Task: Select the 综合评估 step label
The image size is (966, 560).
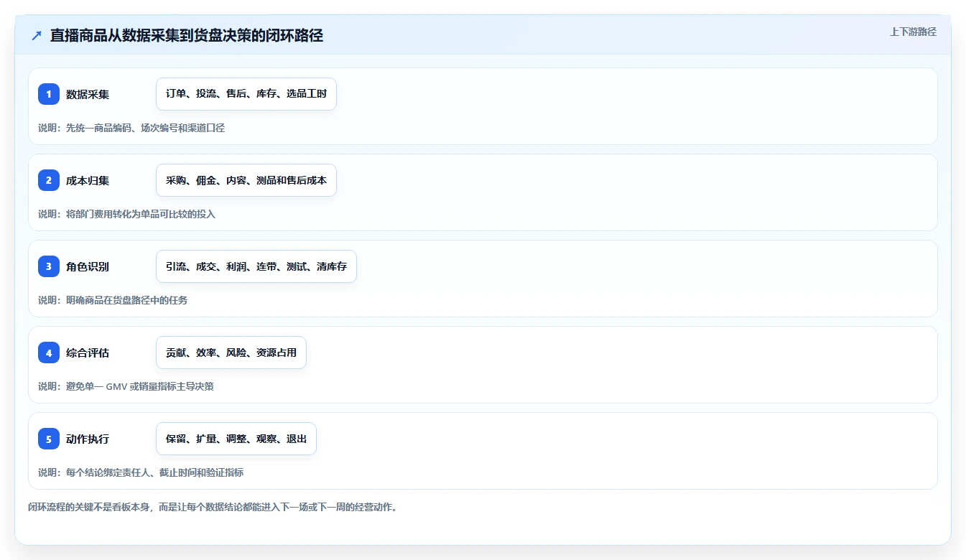Action: (88, 353)
